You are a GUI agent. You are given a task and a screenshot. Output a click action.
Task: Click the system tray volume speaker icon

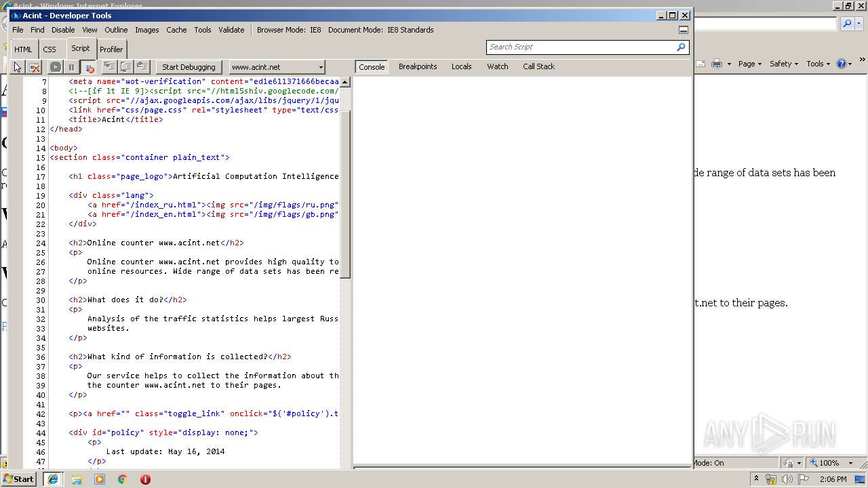click(x=787, y=479)
